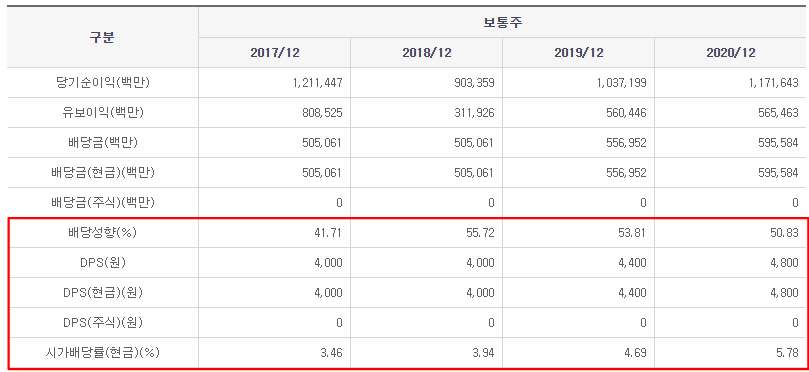This screenshot has width=809, height=372.
Task: Click retained earnings value 565,463
Action: (x=778, y=112)
